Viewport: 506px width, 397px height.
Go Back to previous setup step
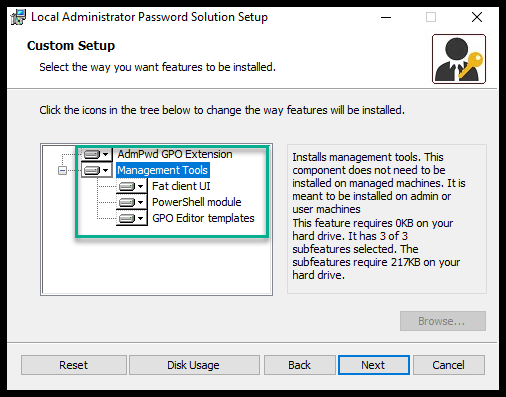click(300, 365)
